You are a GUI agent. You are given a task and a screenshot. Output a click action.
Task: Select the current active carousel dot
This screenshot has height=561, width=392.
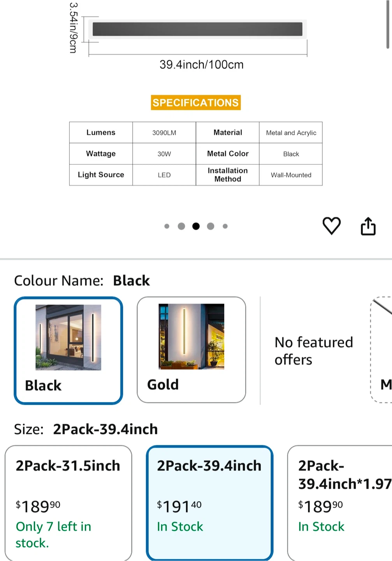196,226
